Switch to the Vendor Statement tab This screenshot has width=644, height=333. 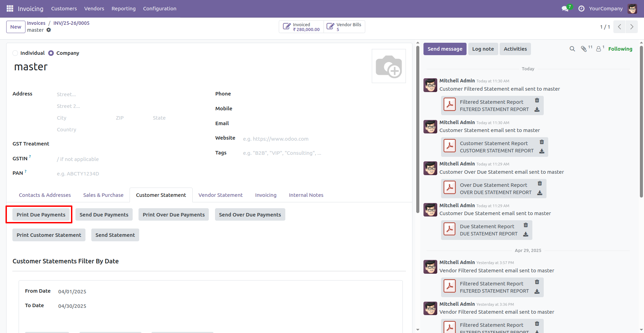point(220,195)
